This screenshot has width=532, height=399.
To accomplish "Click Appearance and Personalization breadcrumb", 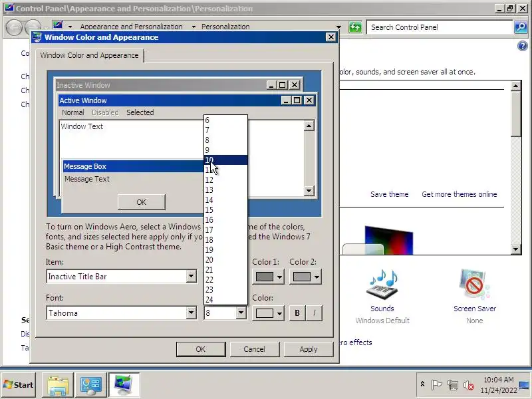I will click(x=131, y=27).
